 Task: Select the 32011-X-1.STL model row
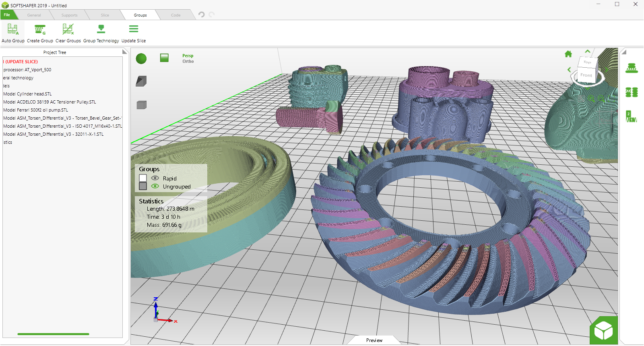tap(53, 134)
